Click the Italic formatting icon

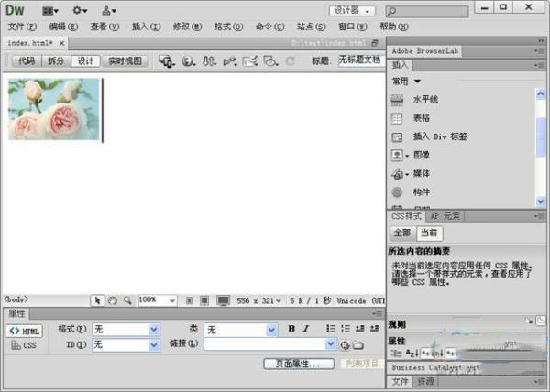pyautogui.click(x=305, y=329)
